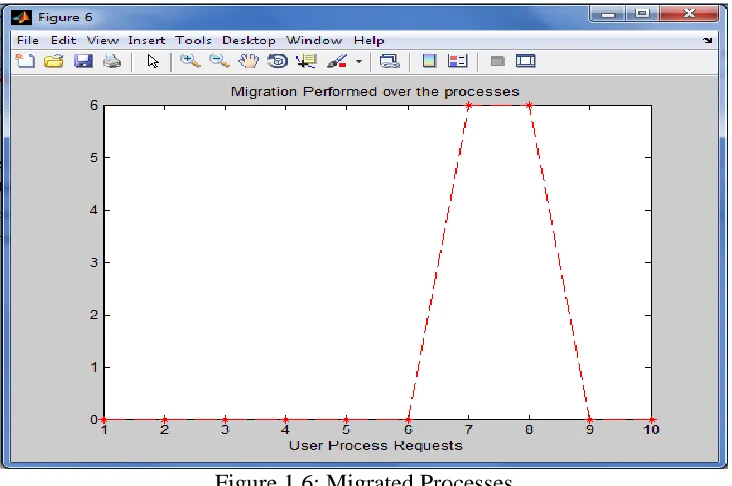
Task: Close the Figure 6 window
Action: [x=689, y=14]
